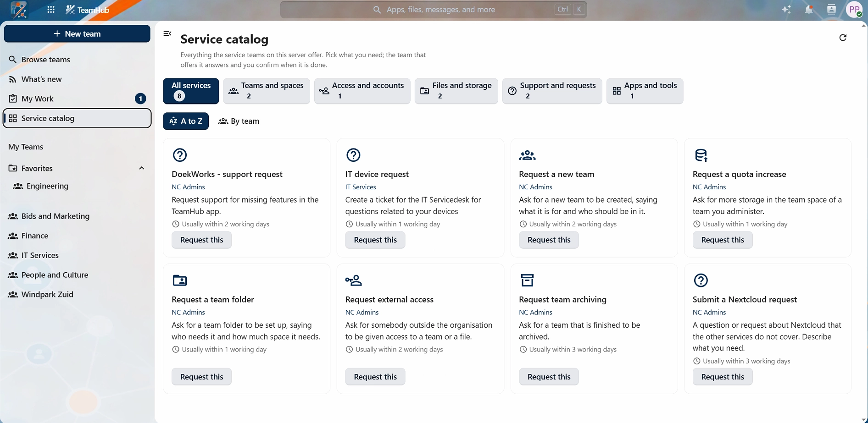Request this for Request external access
The image size is (868, 423).
(x=375, y=377)
